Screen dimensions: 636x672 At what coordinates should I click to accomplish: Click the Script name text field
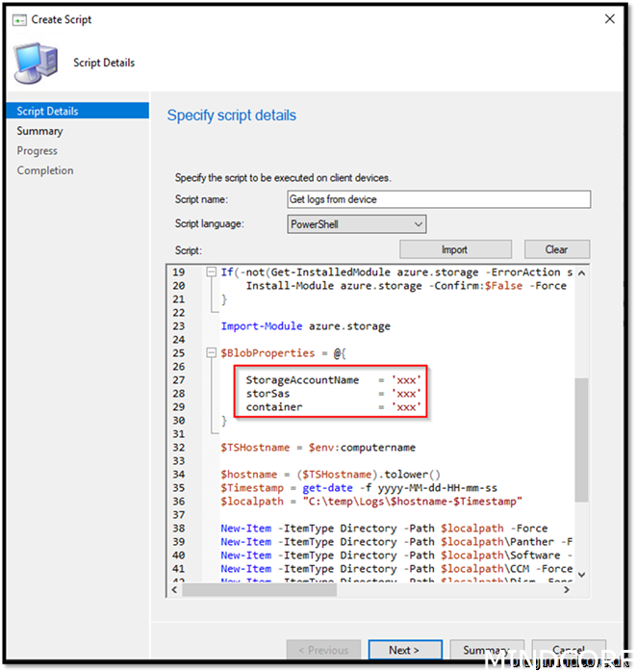coord(438,199)
